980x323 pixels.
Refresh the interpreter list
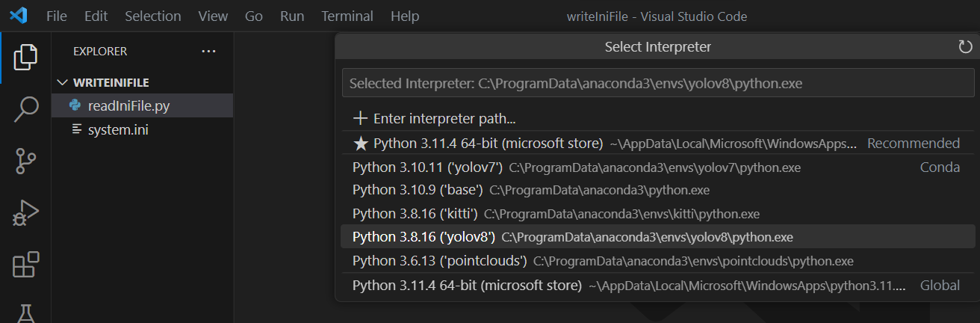coord(965,47)
